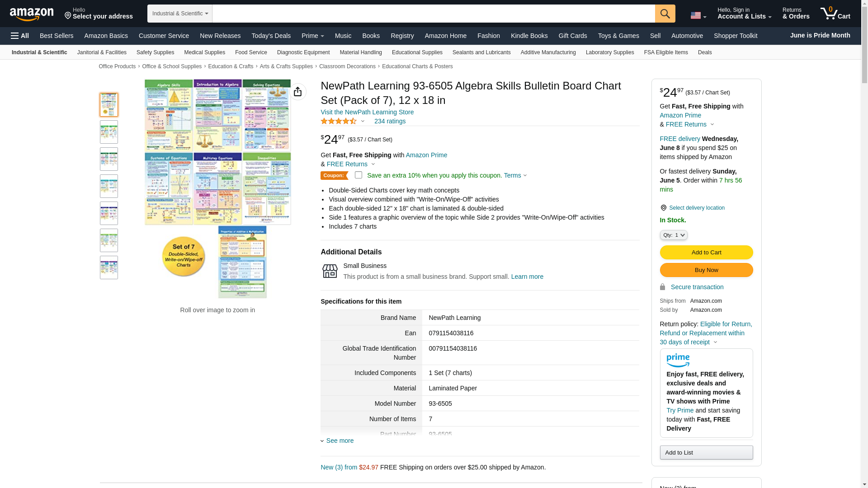Click the Amazon logo
This screenshot has width=868, height=488.
32,14
